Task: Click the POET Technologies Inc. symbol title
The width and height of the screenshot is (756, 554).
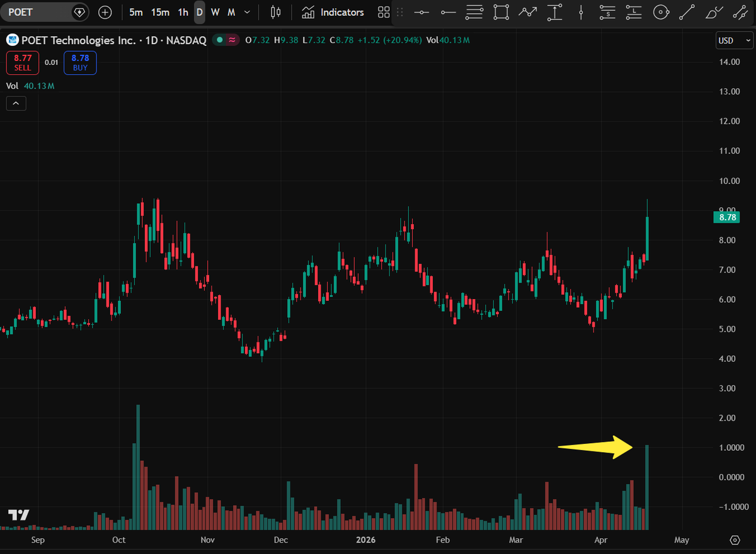Action: (x=79, y=40)
